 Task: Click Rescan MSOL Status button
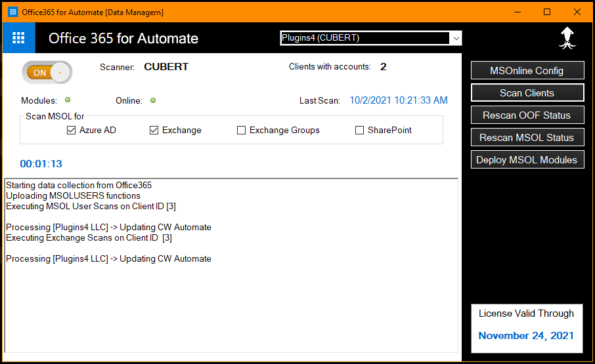(527, 138)
